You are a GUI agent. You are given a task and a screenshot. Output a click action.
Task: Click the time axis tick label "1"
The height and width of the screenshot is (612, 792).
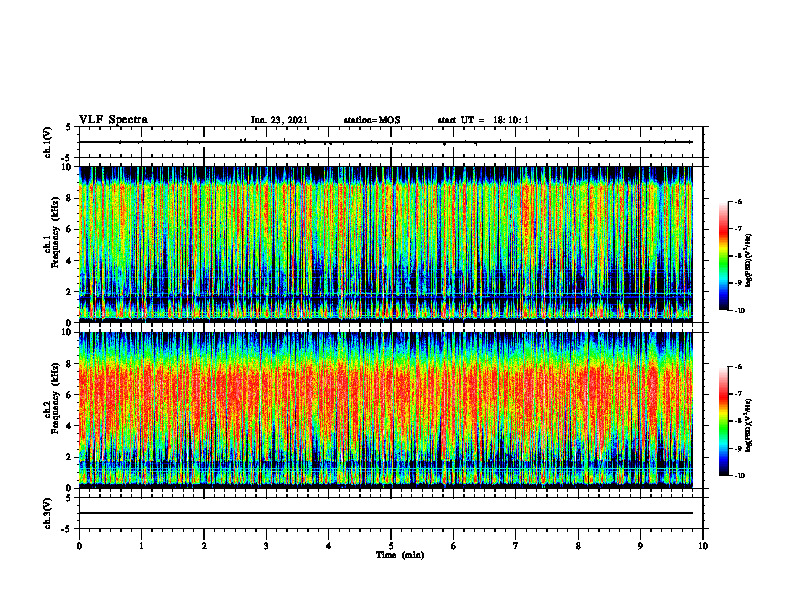141,546
